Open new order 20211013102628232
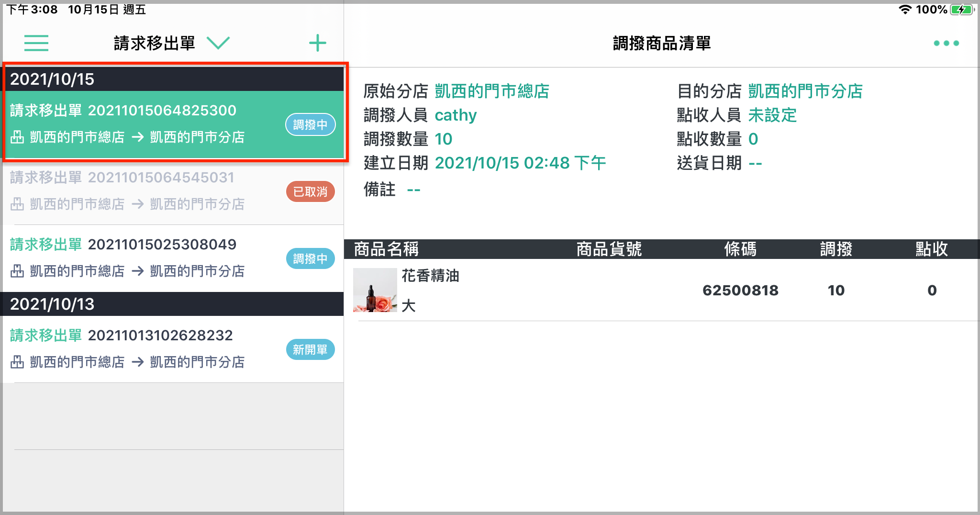The image size is (980, 515). coord(173,349)
